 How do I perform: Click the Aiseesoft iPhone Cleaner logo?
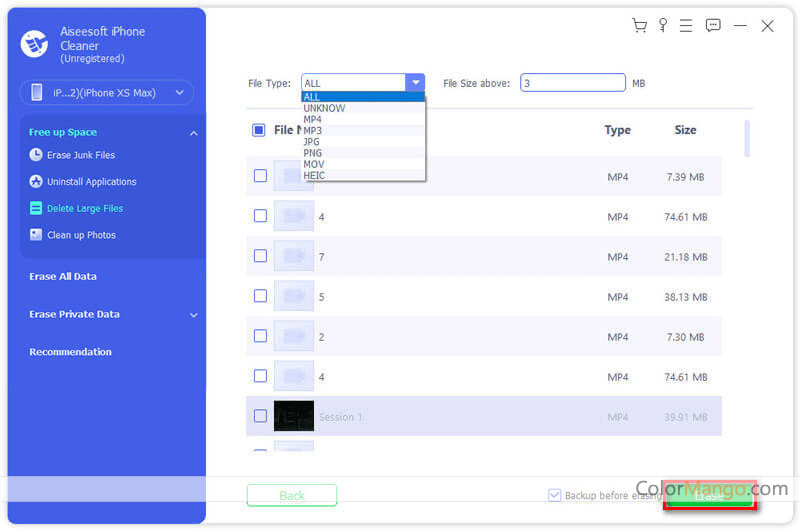click(35, 44)
